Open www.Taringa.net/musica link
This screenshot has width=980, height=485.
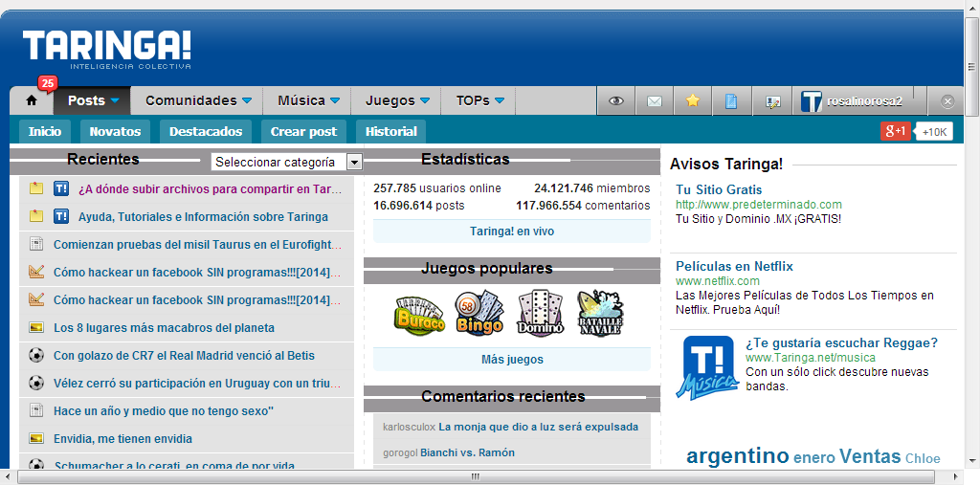point(810,358)
